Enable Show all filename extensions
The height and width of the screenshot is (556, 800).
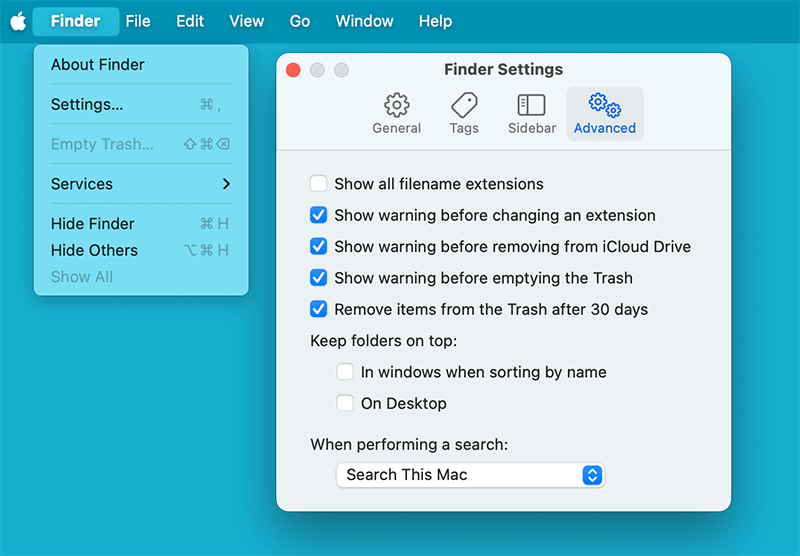pos(318,184)
